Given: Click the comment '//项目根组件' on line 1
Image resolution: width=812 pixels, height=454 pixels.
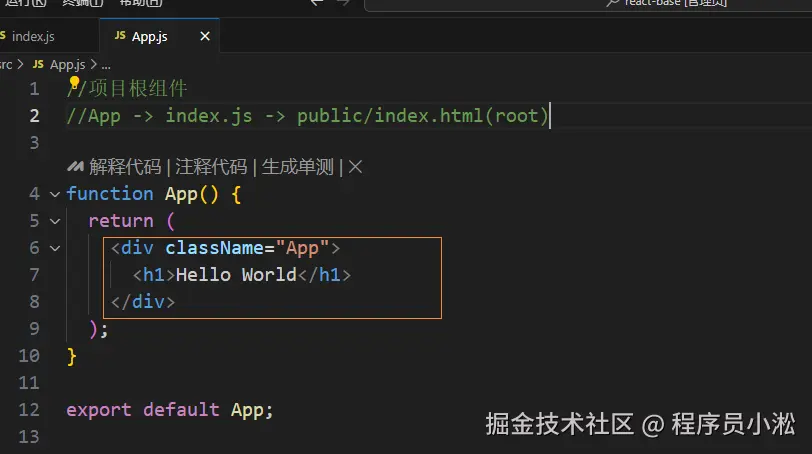Looking at the screenshot, I should [127, 88].
